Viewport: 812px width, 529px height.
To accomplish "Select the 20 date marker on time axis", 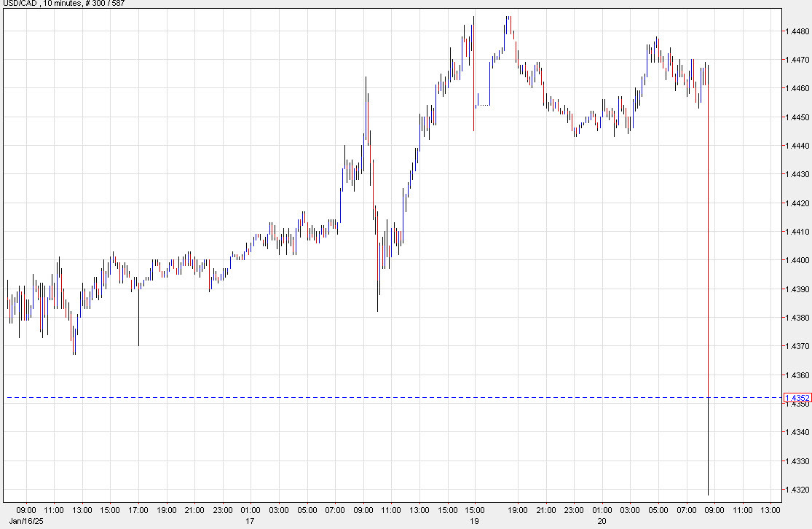I will coord(602,522).
